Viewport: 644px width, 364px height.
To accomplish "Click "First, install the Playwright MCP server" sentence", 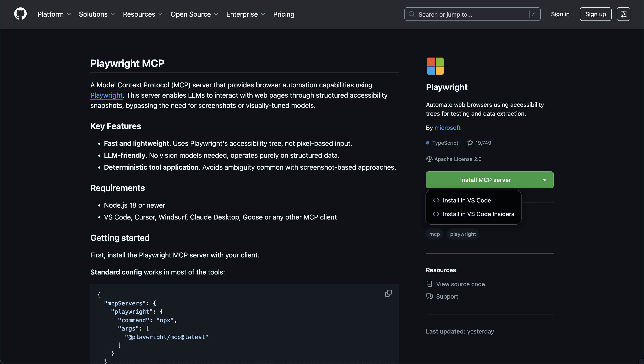I will coord(175,255).
